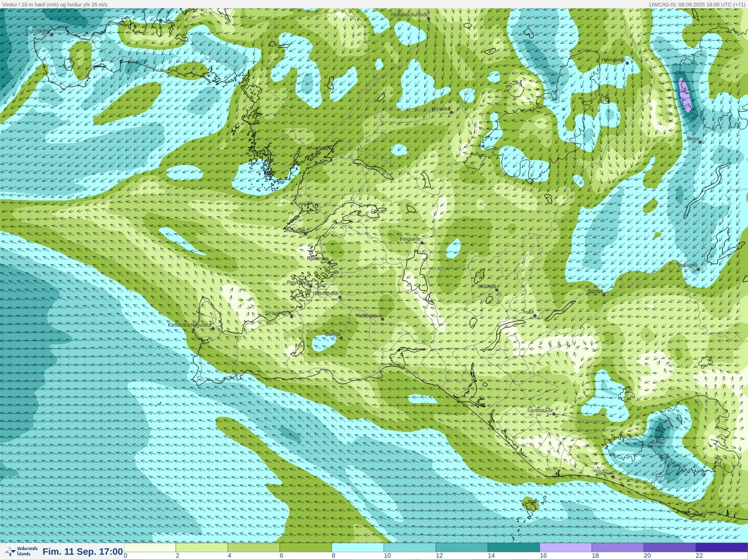Click the Bláfjöll station label
Viewport: 748px width, 560px height.
pyautogui.click(x=333, y=335)
